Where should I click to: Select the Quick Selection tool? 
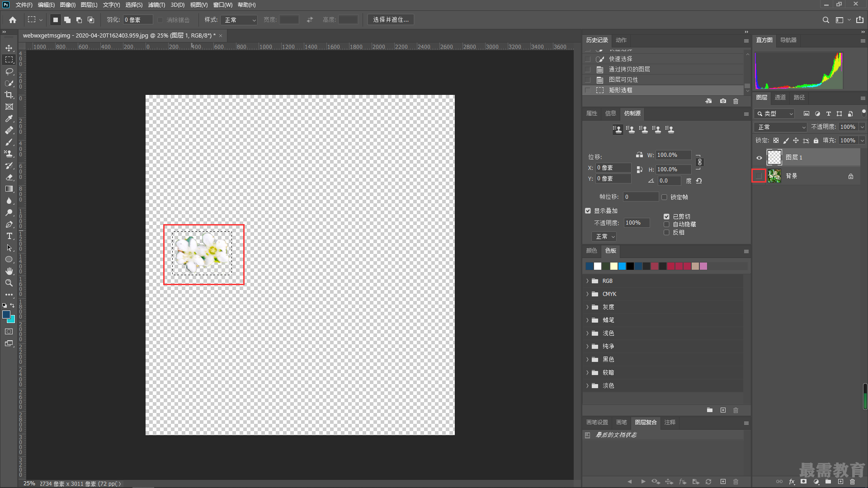pyautogui.click(x=9, y=83)
